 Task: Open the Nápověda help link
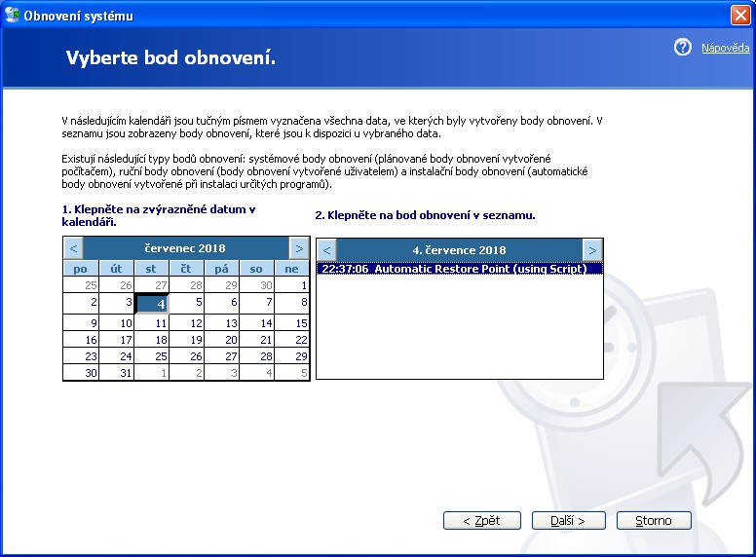[x=725, y=48]
